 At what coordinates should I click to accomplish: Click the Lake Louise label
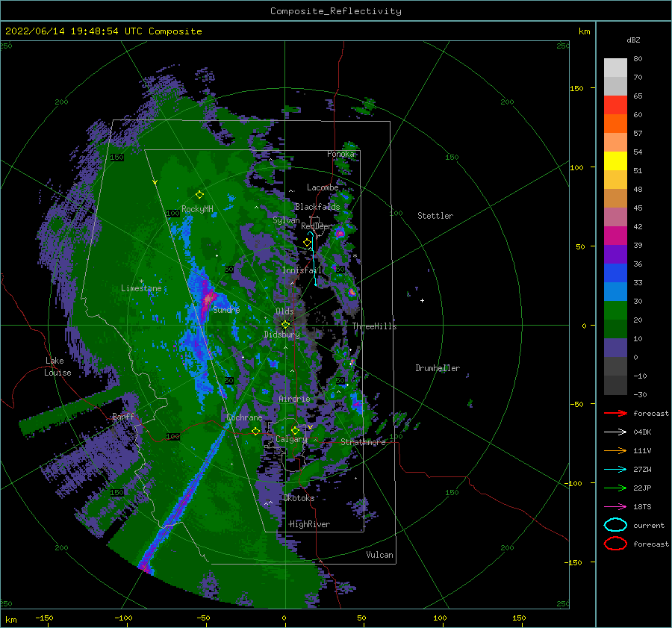(57, 367)
